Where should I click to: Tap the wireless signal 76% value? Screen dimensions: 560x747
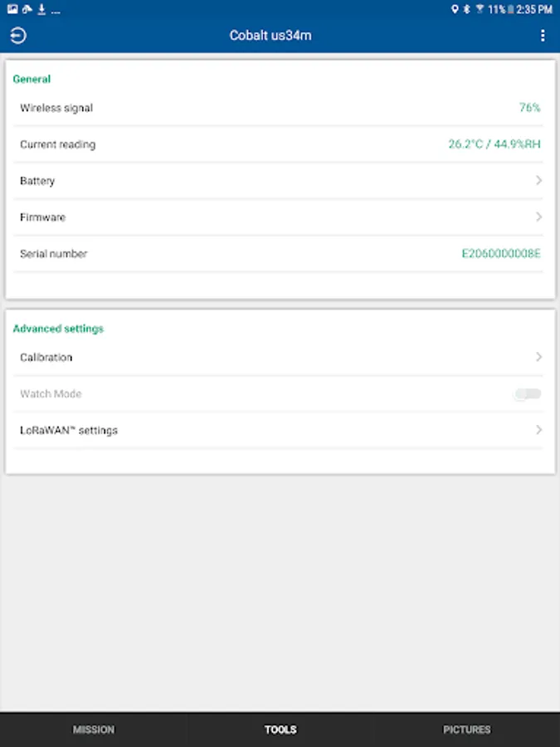tap(529, 107)
